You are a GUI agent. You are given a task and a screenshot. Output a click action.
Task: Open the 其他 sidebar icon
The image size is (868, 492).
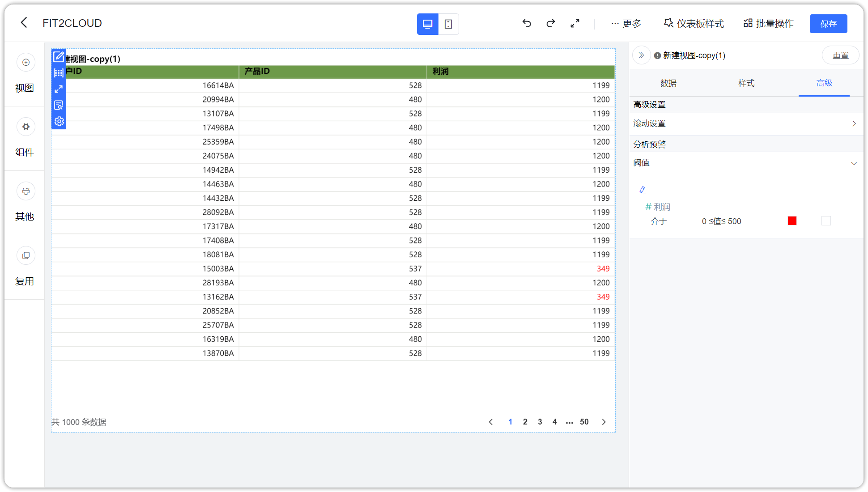pos(26,191)
